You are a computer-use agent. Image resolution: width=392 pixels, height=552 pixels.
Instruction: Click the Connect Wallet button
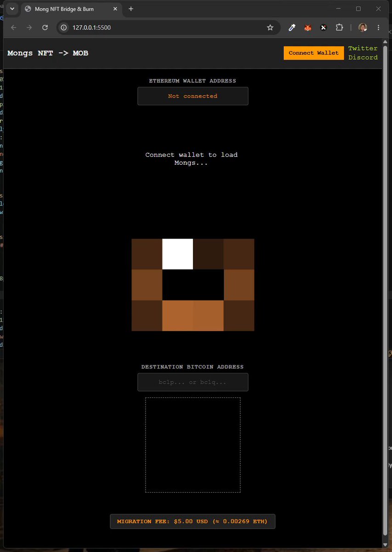tap(313, 53)
